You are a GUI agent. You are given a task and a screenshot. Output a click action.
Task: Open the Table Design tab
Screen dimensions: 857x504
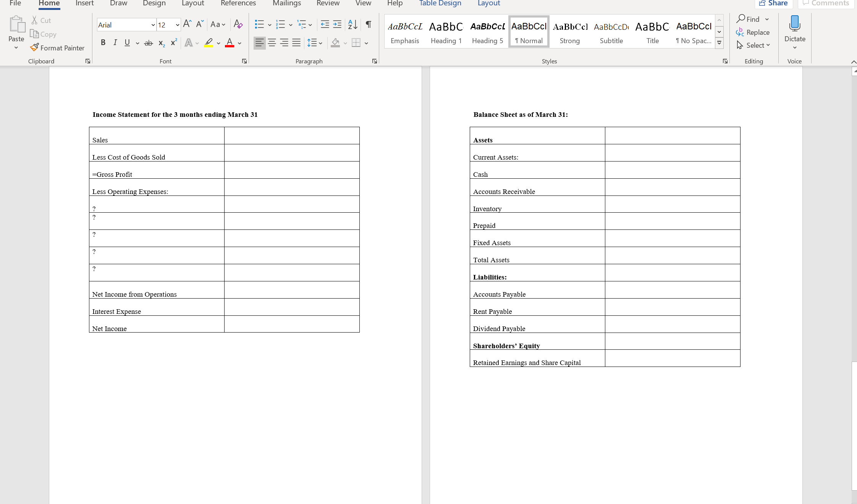[x=440, y=3]
